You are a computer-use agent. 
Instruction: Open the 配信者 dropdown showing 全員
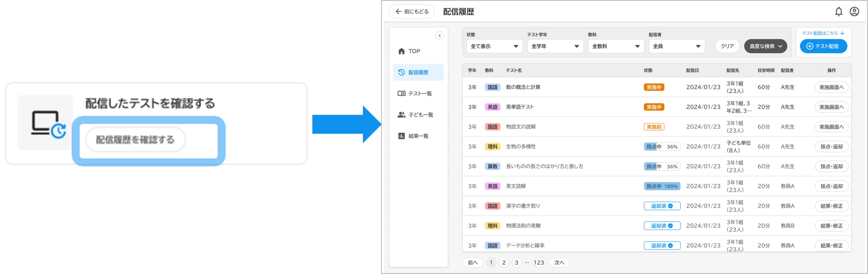677,47
